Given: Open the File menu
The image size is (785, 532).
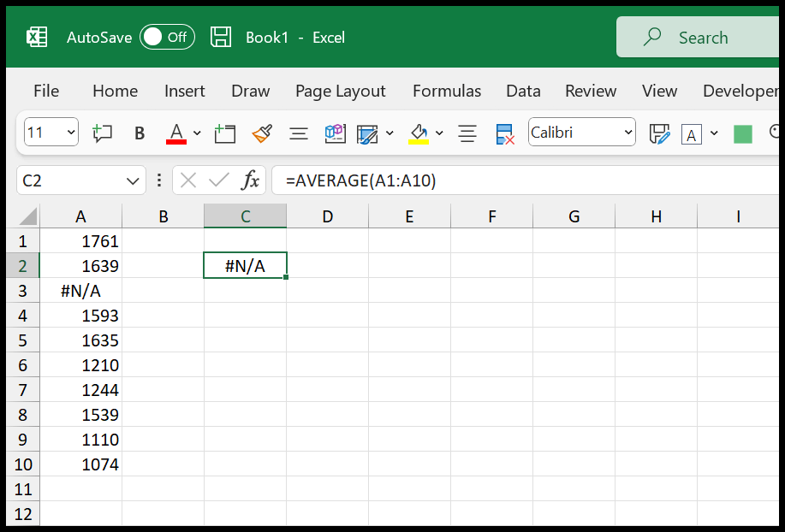Looking at the screenshot, I should [x=45, y=91].
